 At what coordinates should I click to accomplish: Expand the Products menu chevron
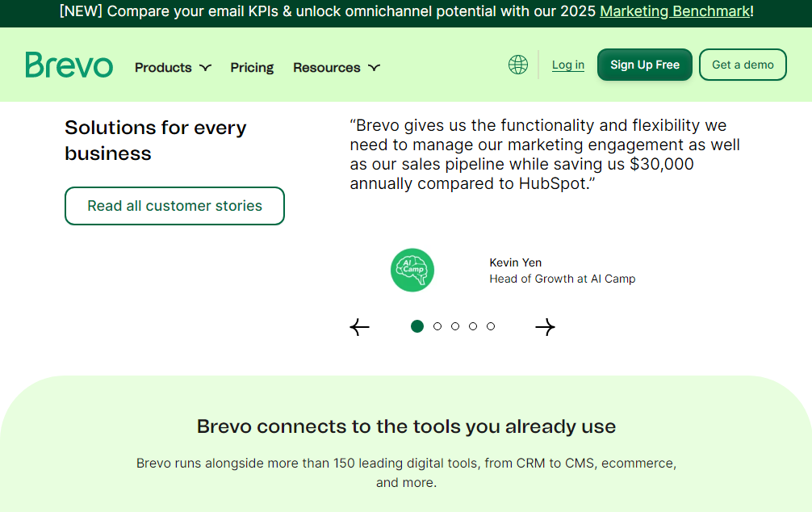pos(206,68)
